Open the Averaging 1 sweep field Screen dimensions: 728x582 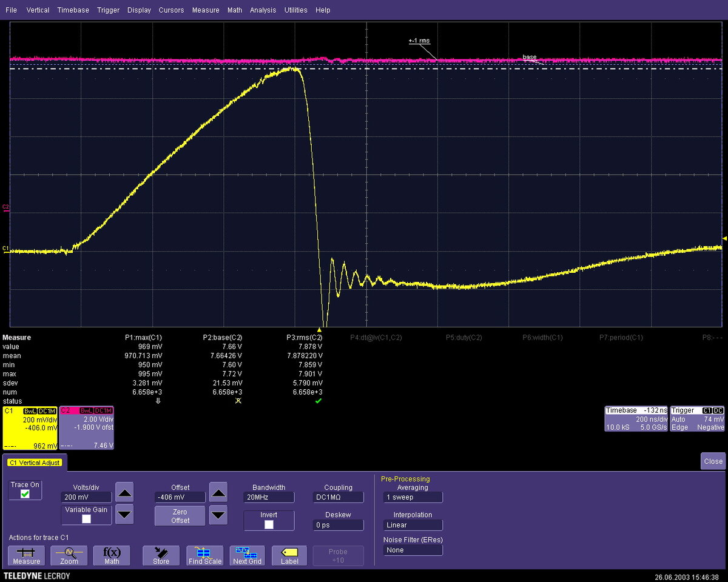(x=412, y=497)
